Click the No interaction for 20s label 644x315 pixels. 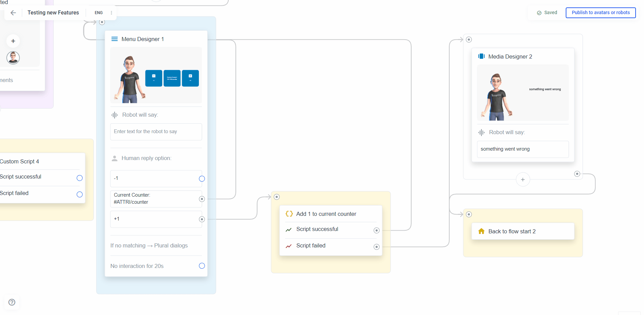pos(137,266)
